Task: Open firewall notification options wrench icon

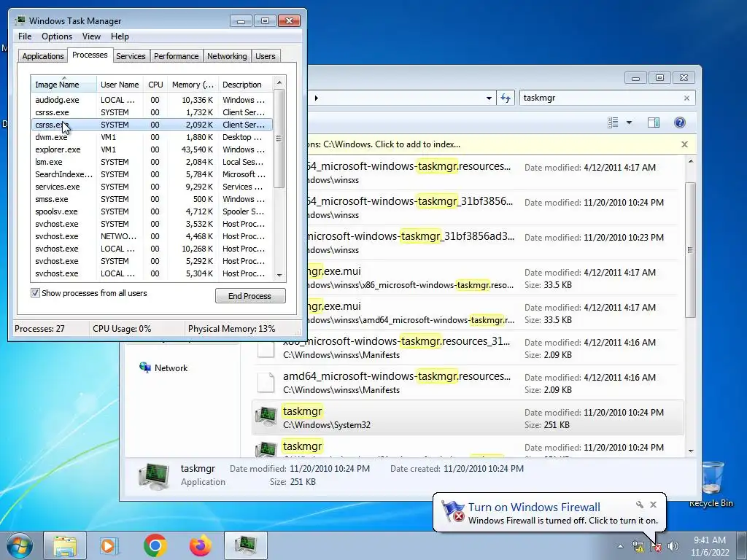Action: coord(639,505)
